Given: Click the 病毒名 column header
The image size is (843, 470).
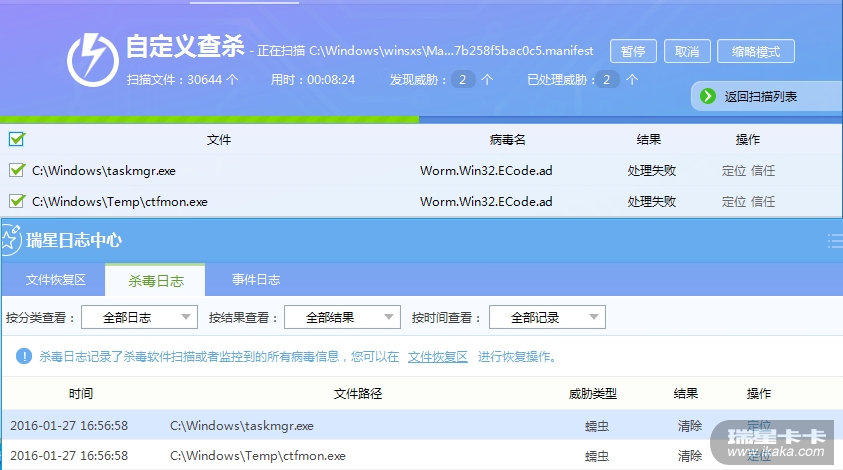Looking at the screenshot, I should (507, 140).
